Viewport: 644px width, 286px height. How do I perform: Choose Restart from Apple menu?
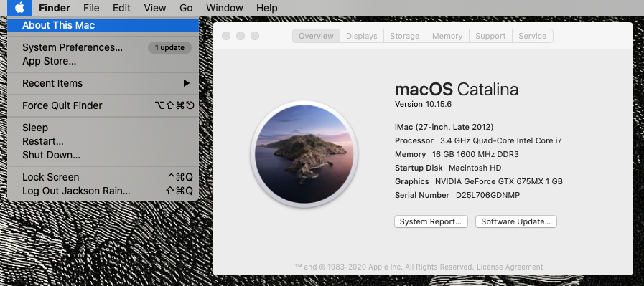coord(103,141)
